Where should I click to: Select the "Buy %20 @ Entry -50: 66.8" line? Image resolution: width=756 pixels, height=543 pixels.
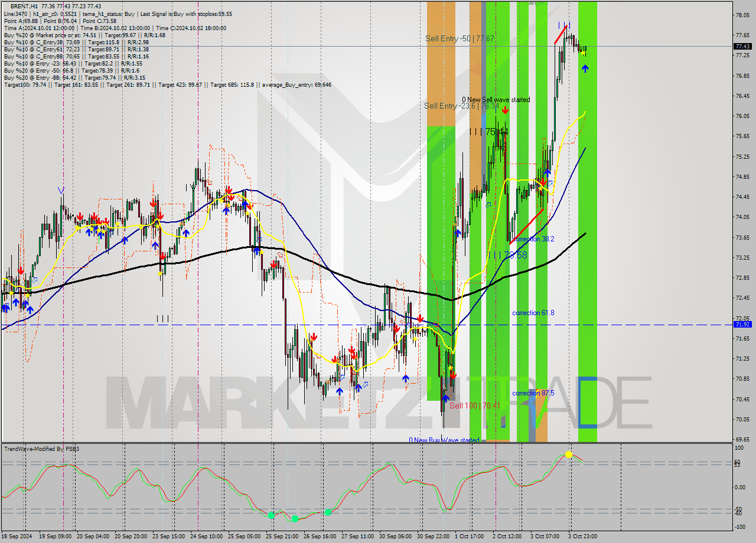tap(71, 70)
